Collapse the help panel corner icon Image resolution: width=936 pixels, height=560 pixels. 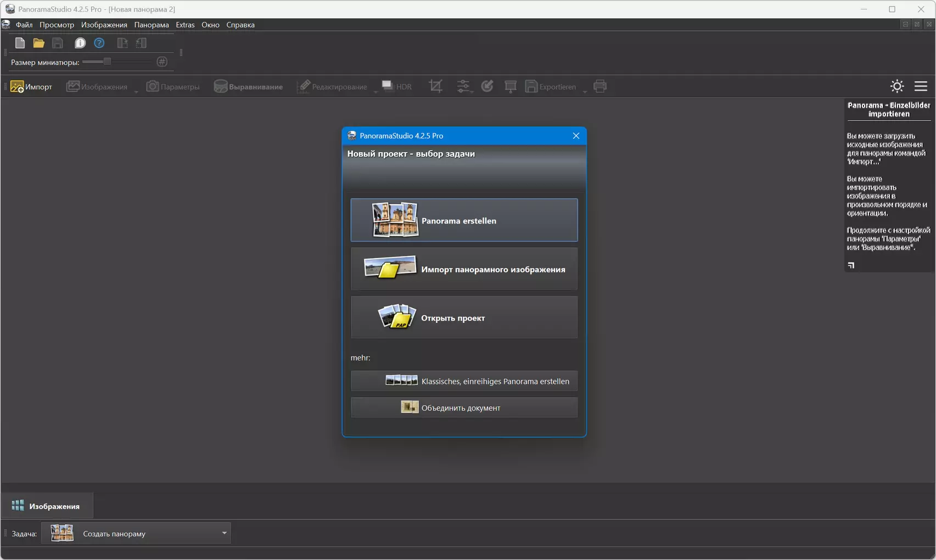851,265
